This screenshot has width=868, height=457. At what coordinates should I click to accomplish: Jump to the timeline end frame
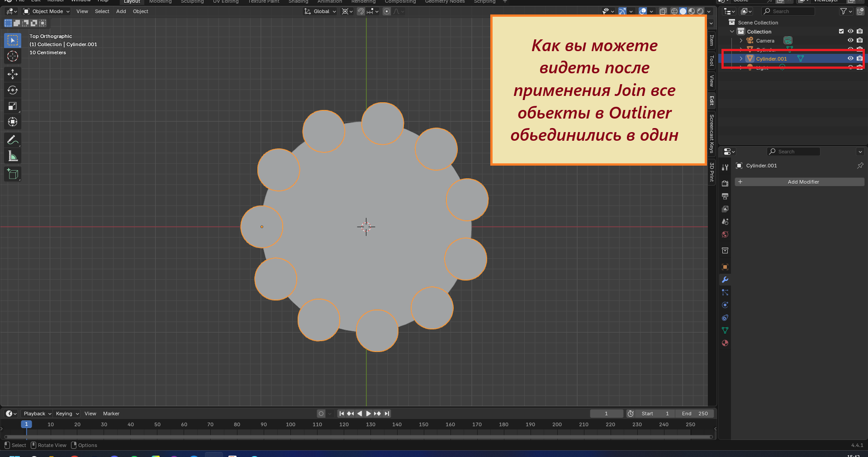[387, 414]
